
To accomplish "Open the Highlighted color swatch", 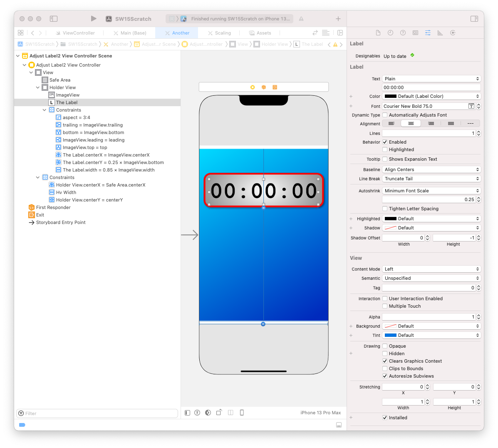I will [431, 219].
